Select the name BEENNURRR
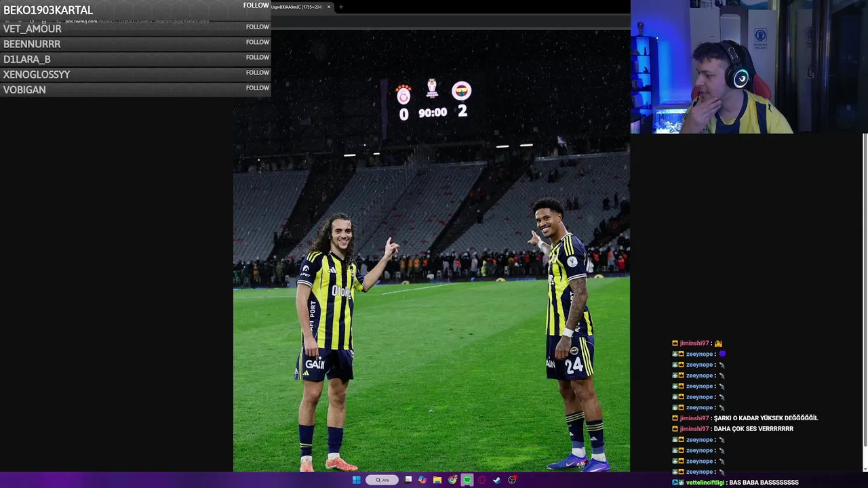 32,44
